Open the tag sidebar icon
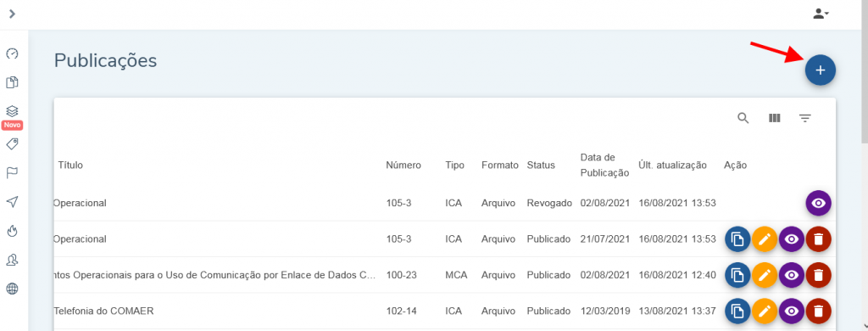868x331 pixels. click(x=12, y=144)
